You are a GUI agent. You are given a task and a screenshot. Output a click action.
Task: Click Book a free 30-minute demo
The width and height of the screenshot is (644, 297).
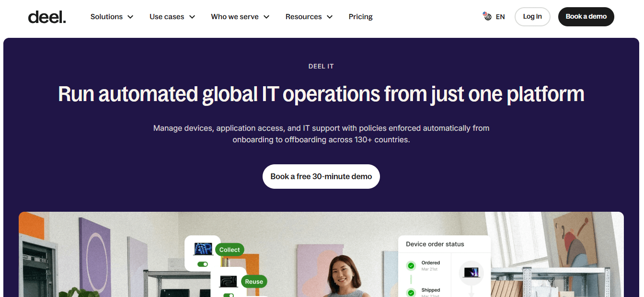[321, 176]
